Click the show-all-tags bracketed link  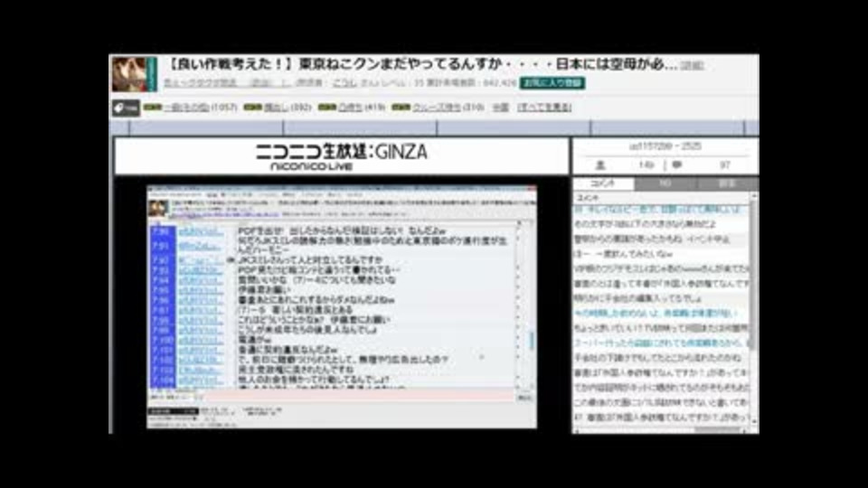[544, 108]
